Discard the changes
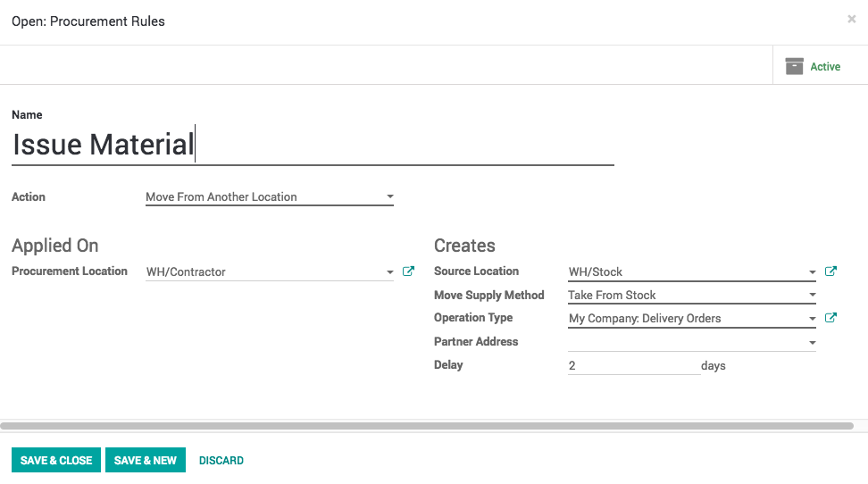 coord(221,461)
